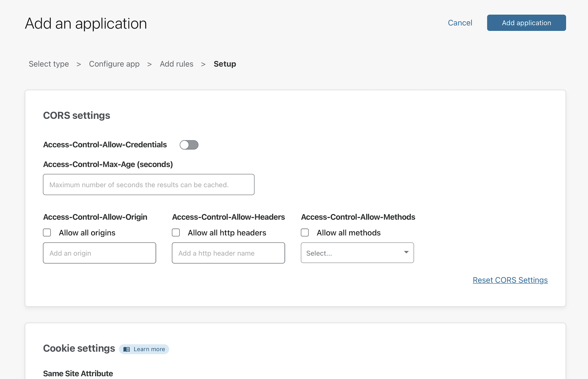Viewport: 588px width, 379px height.
Task: Click into the Add an origin field
Action: click(100, 253)
